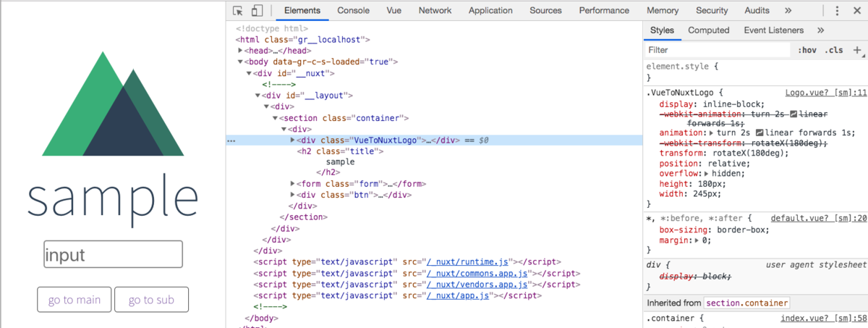
Task: Toggle .cls class editor
Action: click(x=835, y=50)
